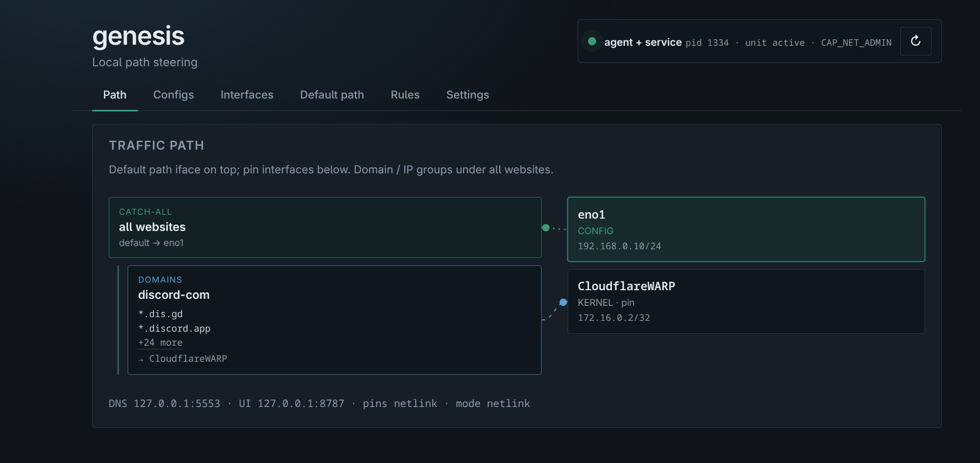The width and height of the screenshot is (980, 463).
Task: Click the refresh status icon button
Action: 915,41
